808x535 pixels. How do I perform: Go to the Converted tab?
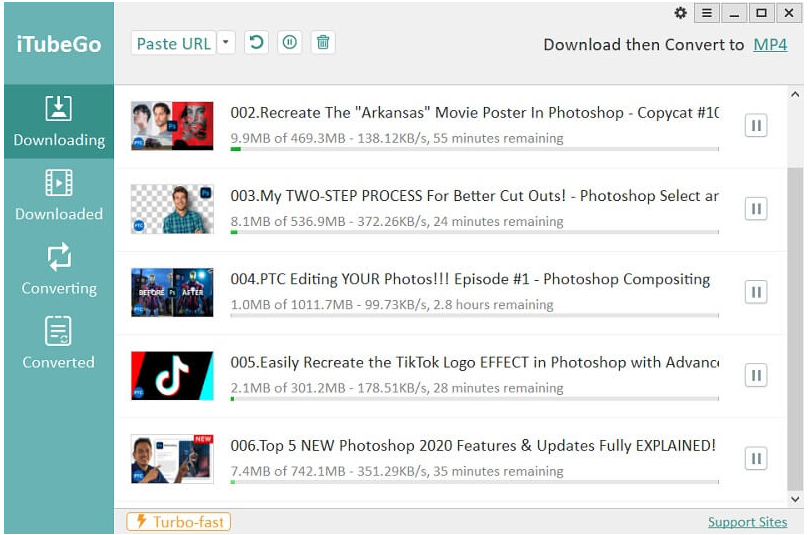pyautogui.click(x=59, y=343)
